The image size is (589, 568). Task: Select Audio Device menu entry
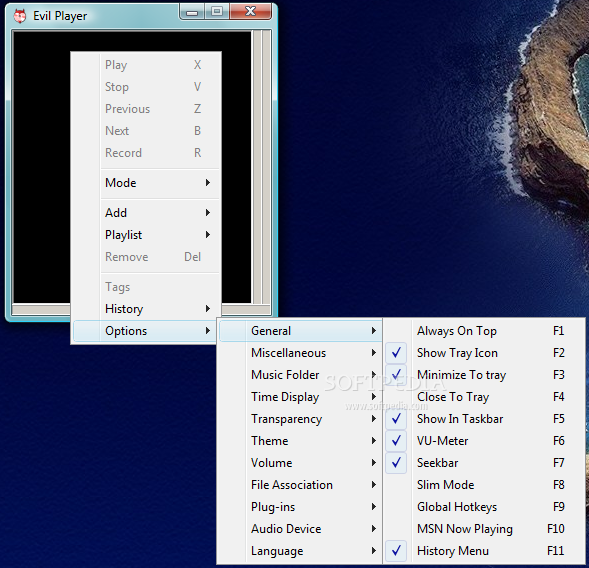click(300, 529)
